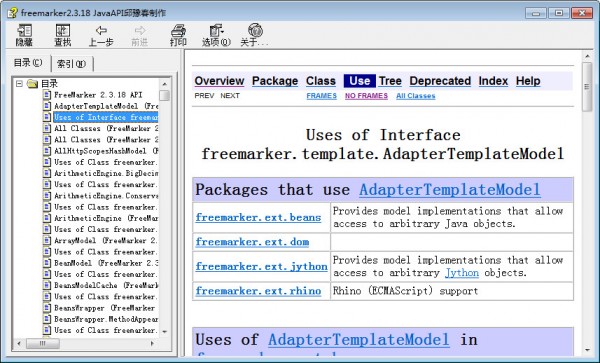Select tree item AllHttpScopesHashModel
The width and height of the screenshot is (600, 363).
[x=106, y=151]
